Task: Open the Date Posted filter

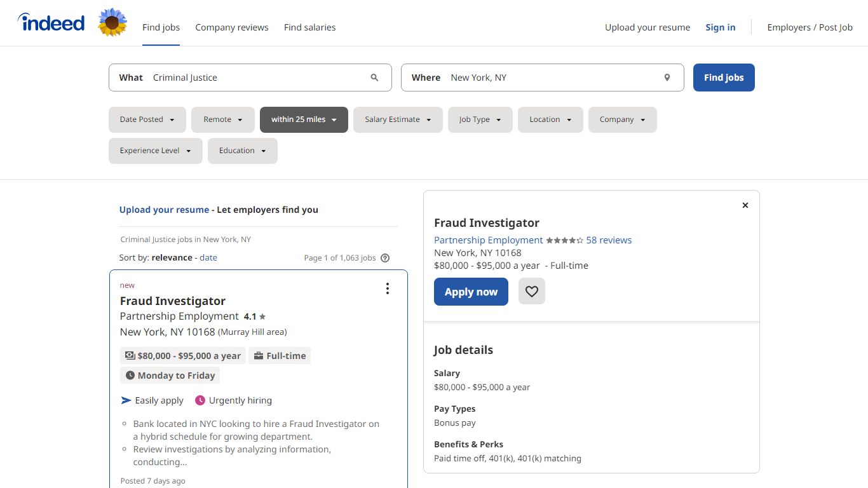Action: tap(147, 119)
